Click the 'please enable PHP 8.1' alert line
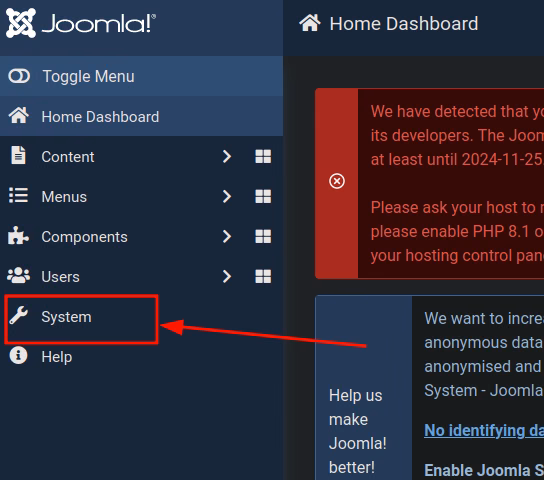 tap(457, 231)
